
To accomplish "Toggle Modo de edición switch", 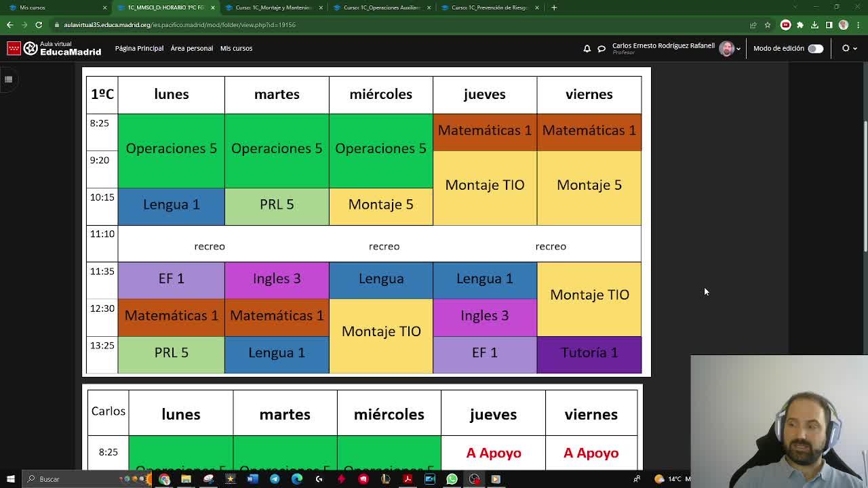I will 815,49.
